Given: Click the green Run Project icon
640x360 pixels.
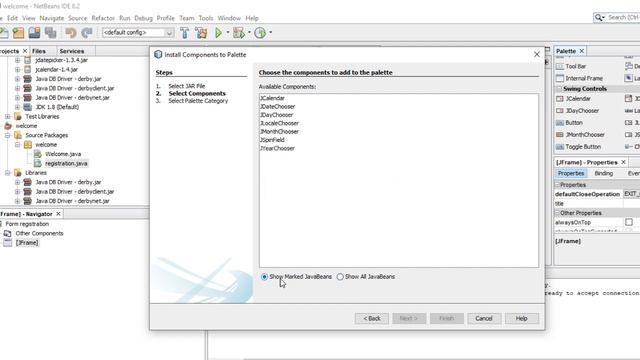Looking at the screenshot, I should click(x=218, y=33).
